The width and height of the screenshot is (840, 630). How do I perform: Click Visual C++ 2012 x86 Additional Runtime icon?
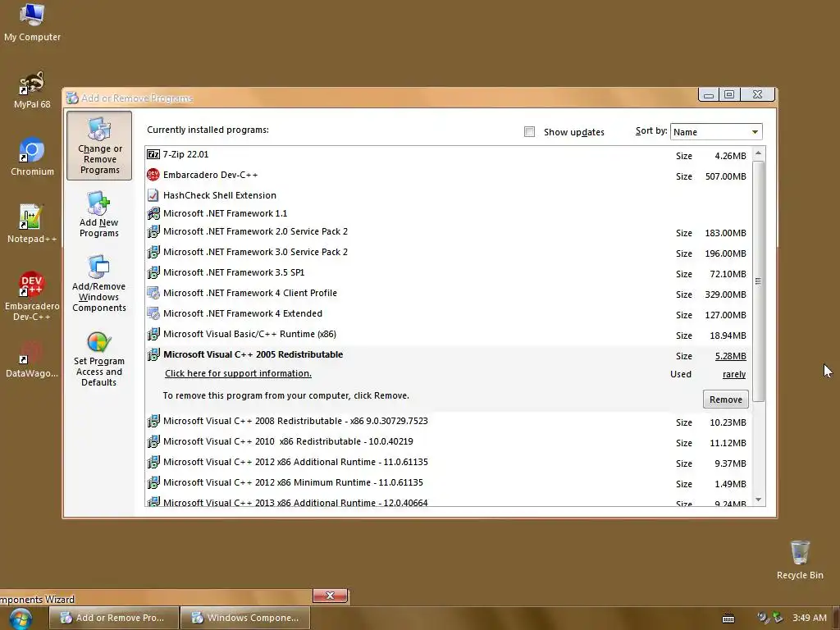click(x=153, y=462)
